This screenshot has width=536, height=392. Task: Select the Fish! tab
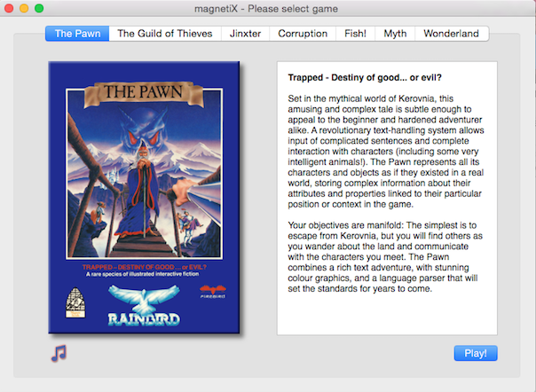click(x=355, y=34)
